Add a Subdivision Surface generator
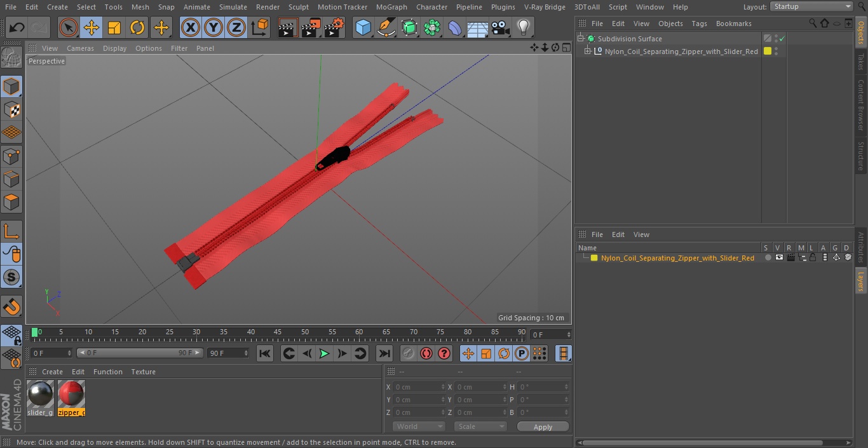The image size is (868, 448). [409, 27]
